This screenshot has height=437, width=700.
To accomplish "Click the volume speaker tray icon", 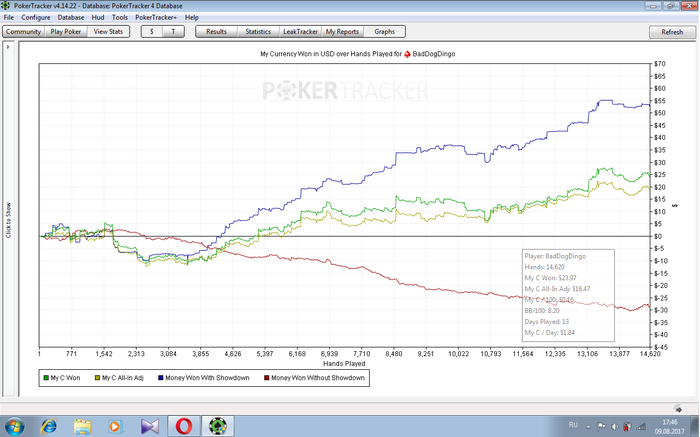I will (614, 426).
